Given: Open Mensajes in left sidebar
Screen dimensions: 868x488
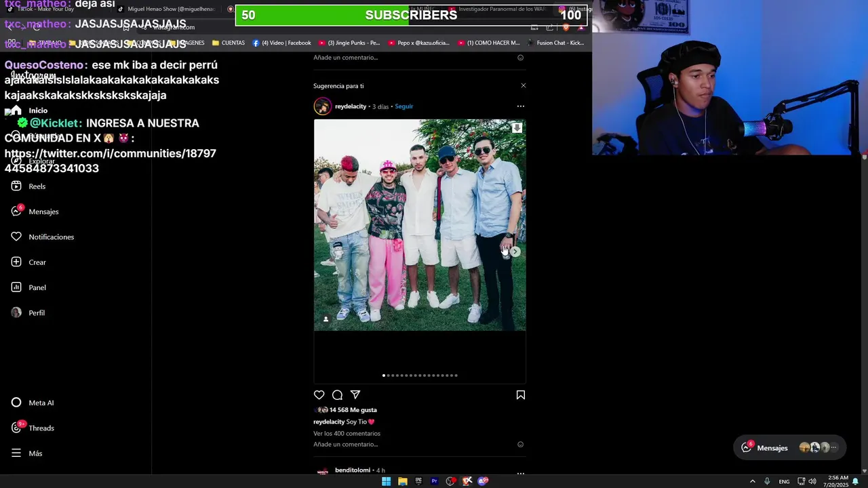Looking at the screenshot, I should [x=35, y=211].
